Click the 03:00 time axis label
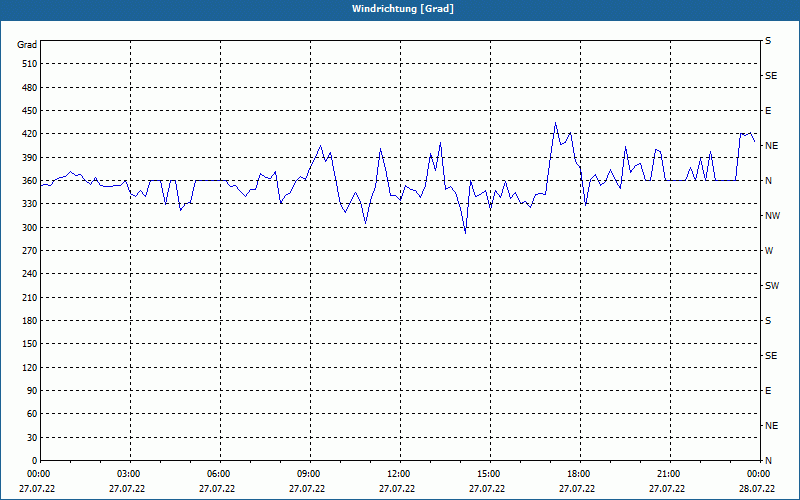800x500 pixels. point(129,474)
